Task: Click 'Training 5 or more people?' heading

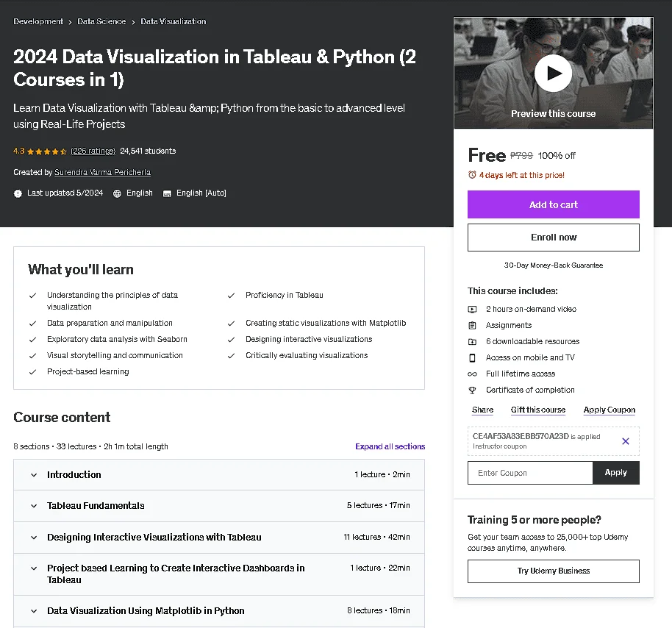Action: click(534, 520)
